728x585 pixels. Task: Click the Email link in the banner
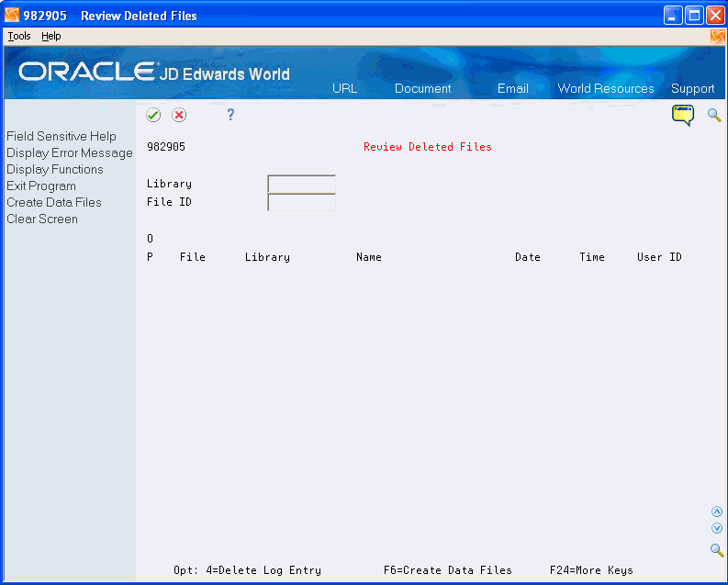coord(512,88)
